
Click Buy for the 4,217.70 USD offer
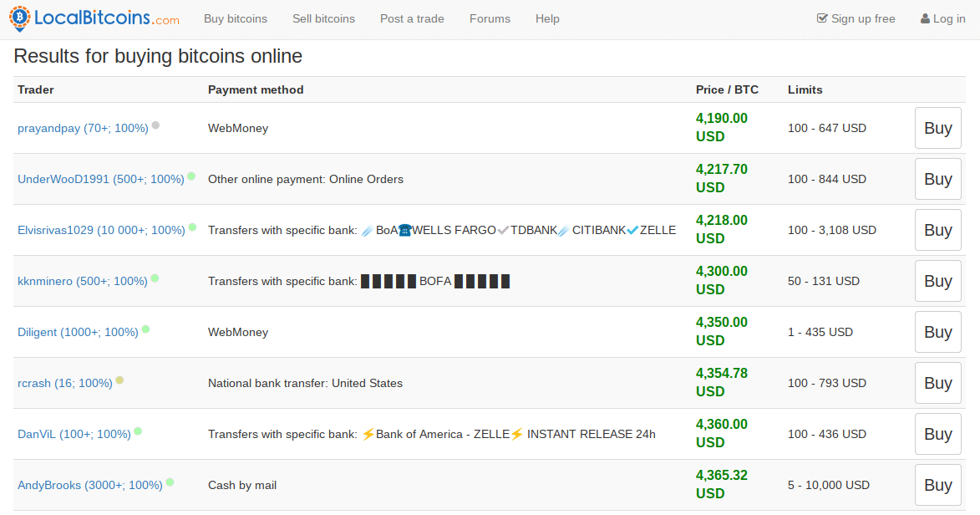[x=938, y=180]
